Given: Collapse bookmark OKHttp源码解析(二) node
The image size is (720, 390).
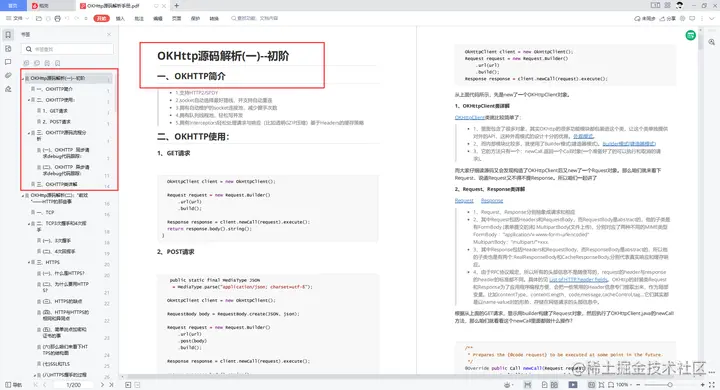Looking at the screenshot, I should pos(23,196).
